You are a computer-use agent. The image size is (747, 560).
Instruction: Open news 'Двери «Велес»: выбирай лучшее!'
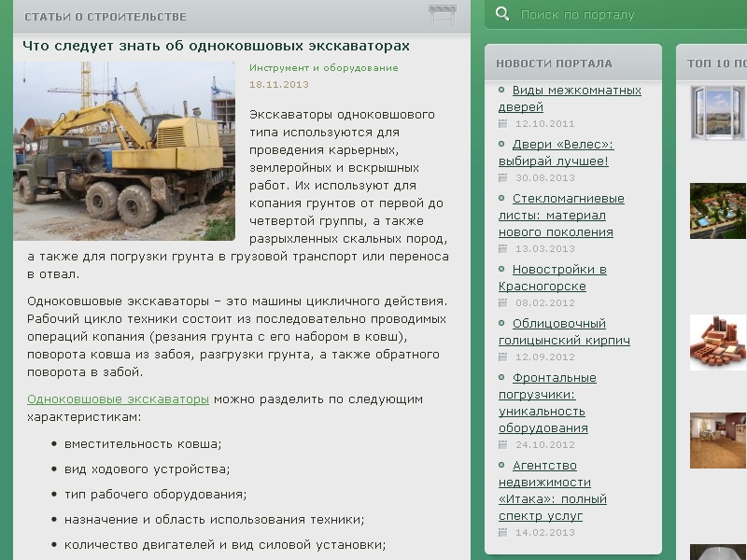click(556, 152)
